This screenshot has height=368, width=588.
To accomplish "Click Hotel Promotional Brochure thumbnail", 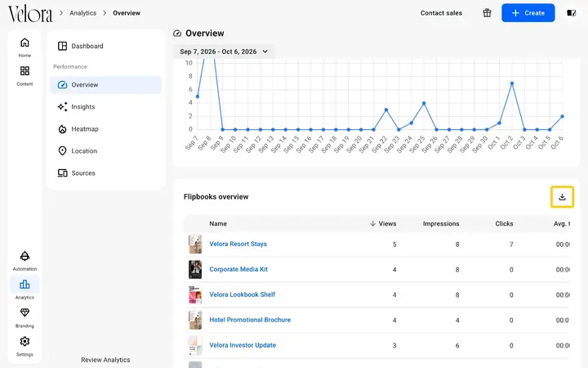I will click(195, 320).
